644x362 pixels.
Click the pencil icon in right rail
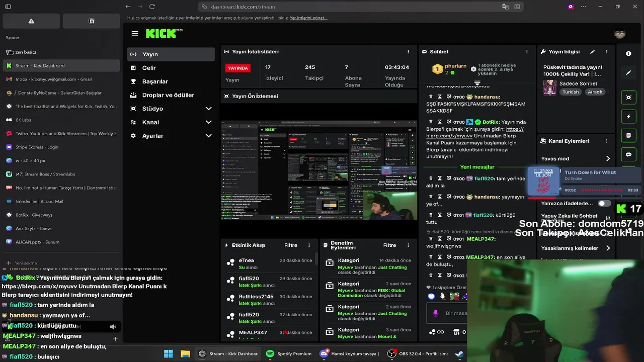coord(628,73)
